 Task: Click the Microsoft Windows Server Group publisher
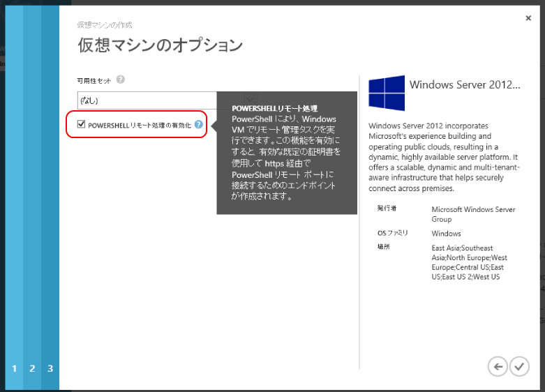pos(473,214)
